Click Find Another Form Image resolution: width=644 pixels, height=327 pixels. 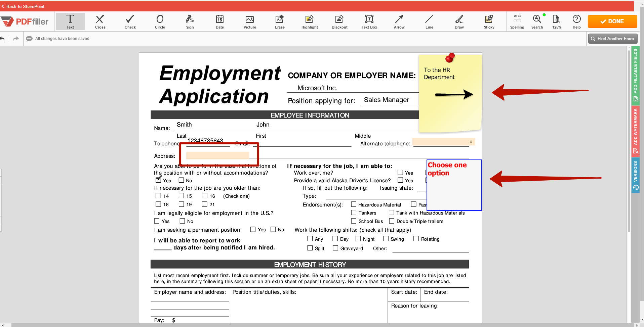(x=612, y=39)
